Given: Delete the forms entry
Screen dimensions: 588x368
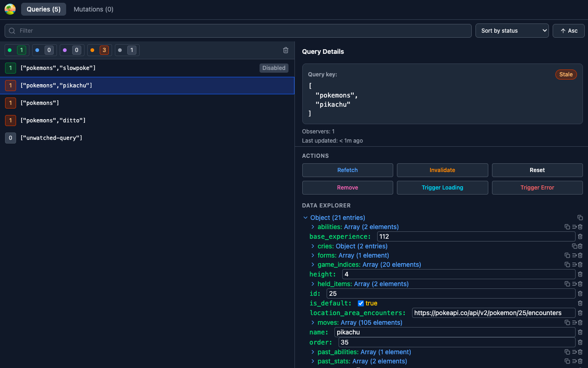Looking at the screenshot, I should (x=580, y=255).
